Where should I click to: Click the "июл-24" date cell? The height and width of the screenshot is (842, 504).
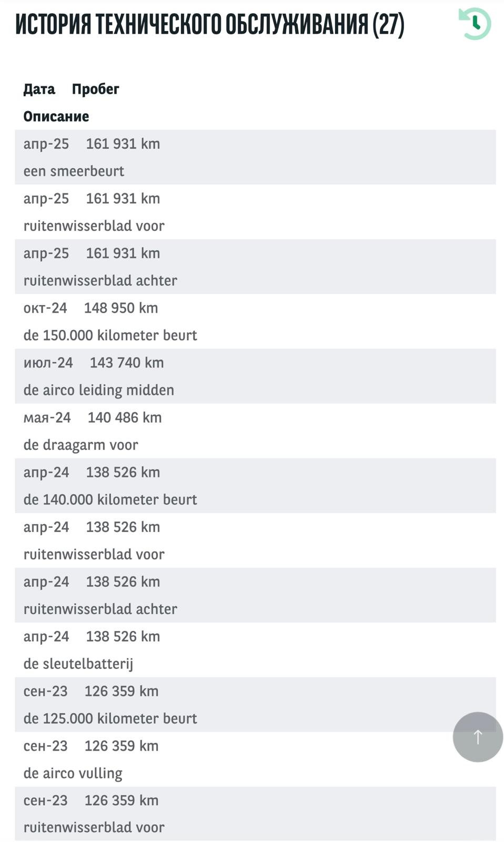(x=48, y=363)
